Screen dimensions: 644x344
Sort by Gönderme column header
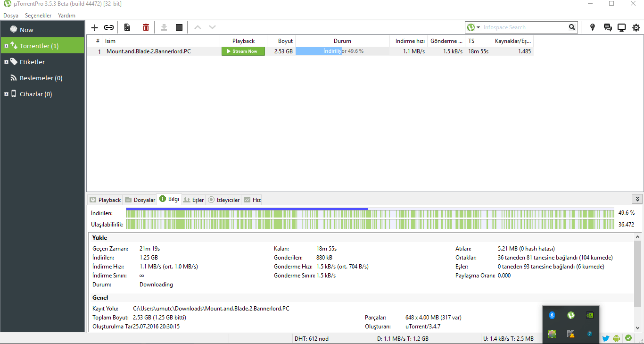pos(446,41)
